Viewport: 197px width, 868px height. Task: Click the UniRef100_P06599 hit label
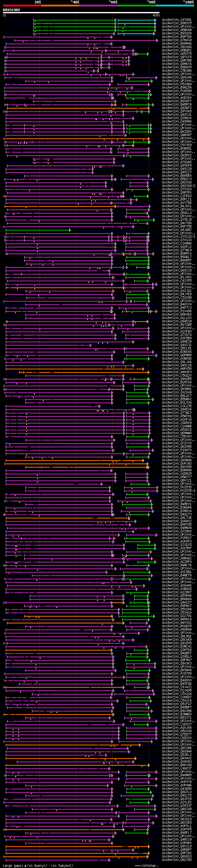[x=177, y=91]
